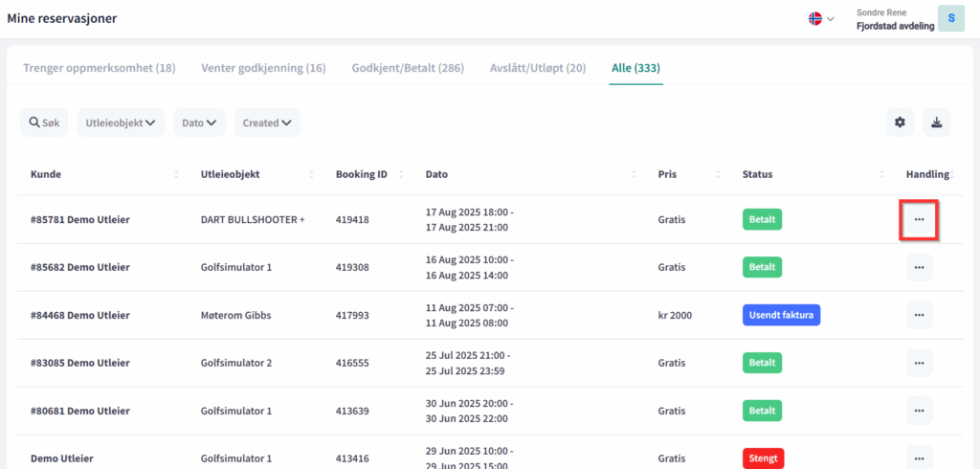The width and height of the screenshot is (980, 469).
Task: Expand the Utleieobjekt filter dropdown
Action: [121, 123]
